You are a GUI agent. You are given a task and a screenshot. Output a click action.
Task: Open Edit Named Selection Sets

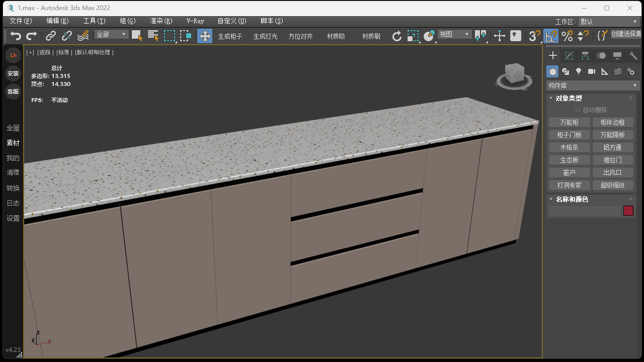click(x=602, y=36)
